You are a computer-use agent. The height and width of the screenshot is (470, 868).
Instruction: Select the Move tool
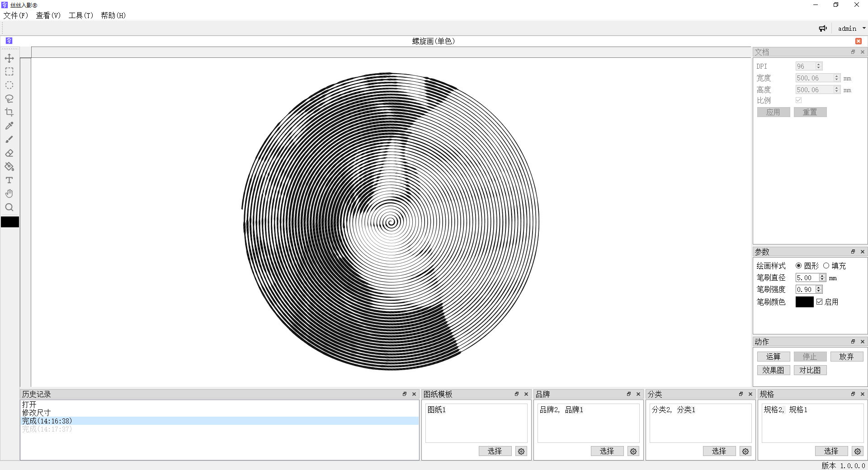click(x=9, y=58)
